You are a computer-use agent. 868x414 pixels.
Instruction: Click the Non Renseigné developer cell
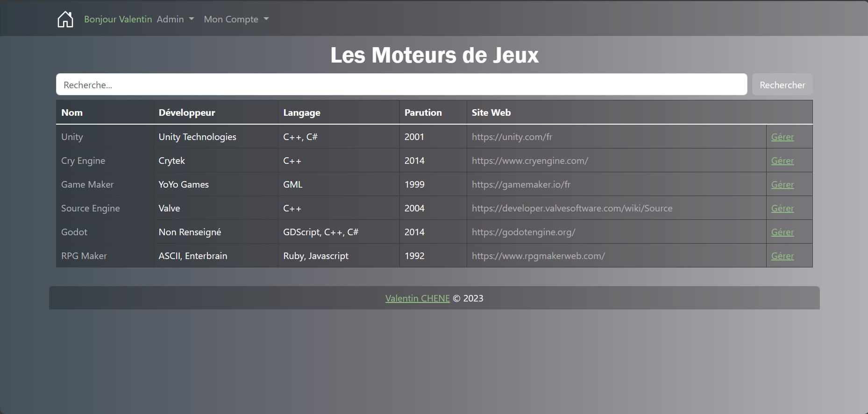tap(216, 232)
